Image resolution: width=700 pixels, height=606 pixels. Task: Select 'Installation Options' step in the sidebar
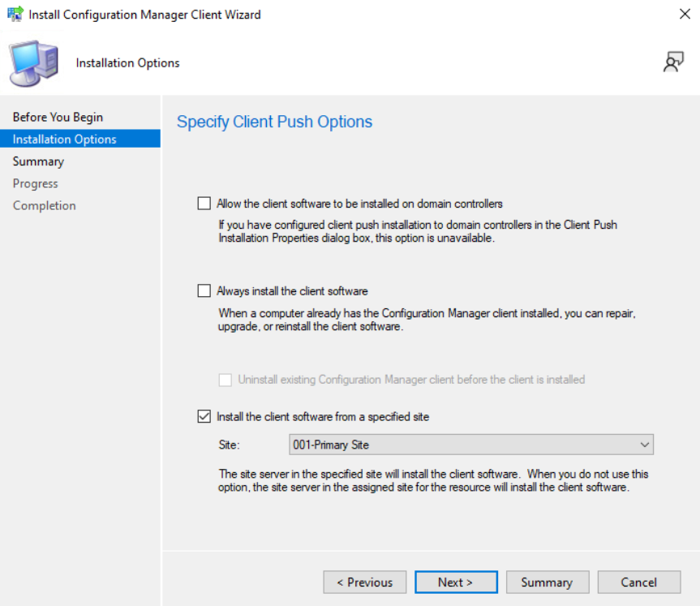click(65, 140)
